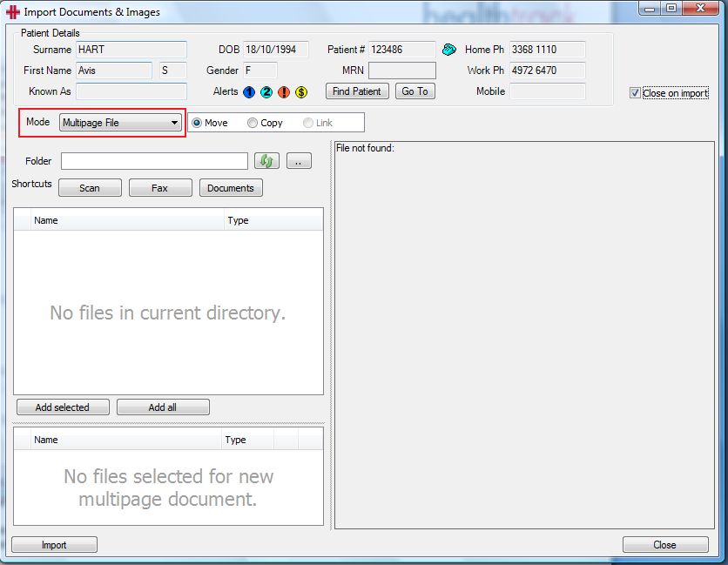728x565 pixels.
Task: Maximize the Import Documents window
Action: click(x=671, y=8)
